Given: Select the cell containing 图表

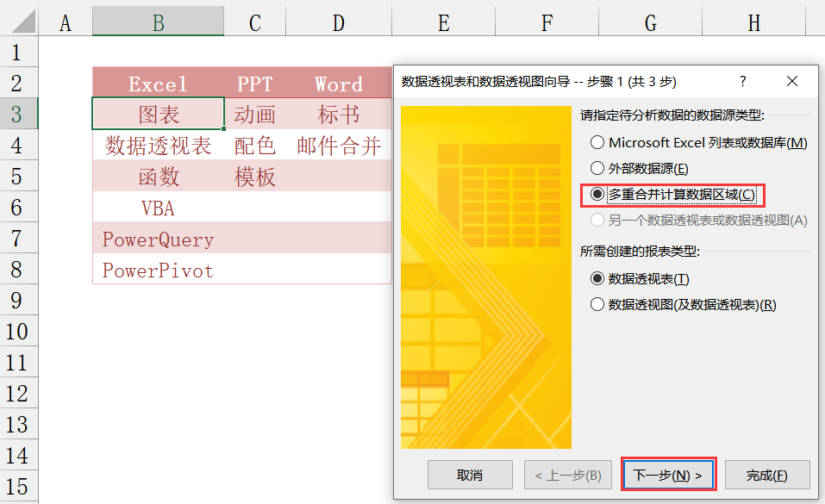Looking at the screenshot, I should coord(158,114).
